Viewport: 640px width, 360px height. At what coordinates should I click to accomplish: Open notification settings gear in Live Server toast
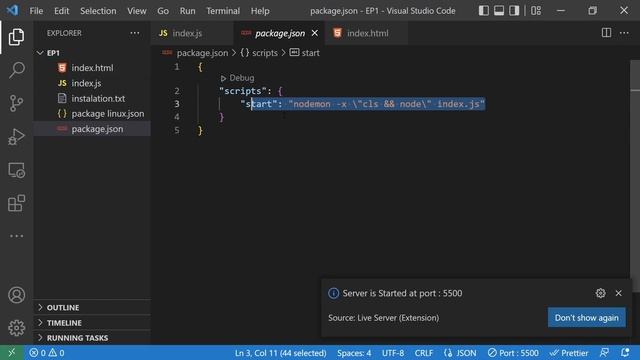click(600, 293)
